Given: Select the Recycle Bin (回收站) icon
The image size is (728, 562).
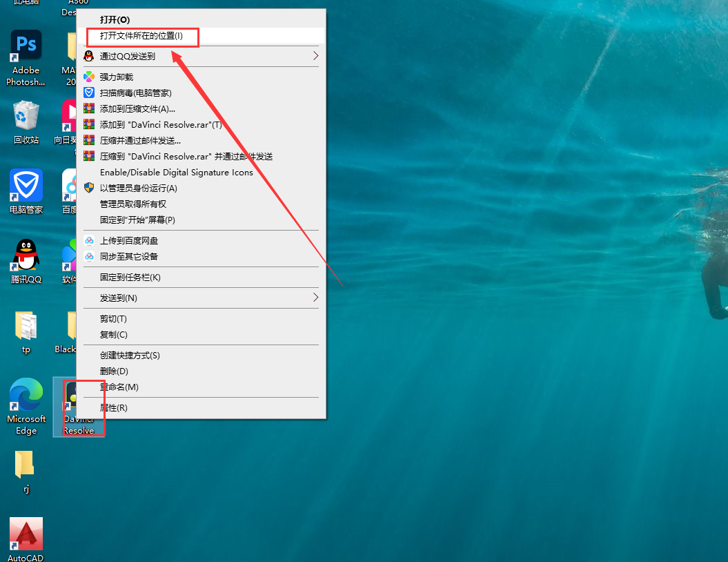Looking at the screenshot, I should (x=26, y=122).
